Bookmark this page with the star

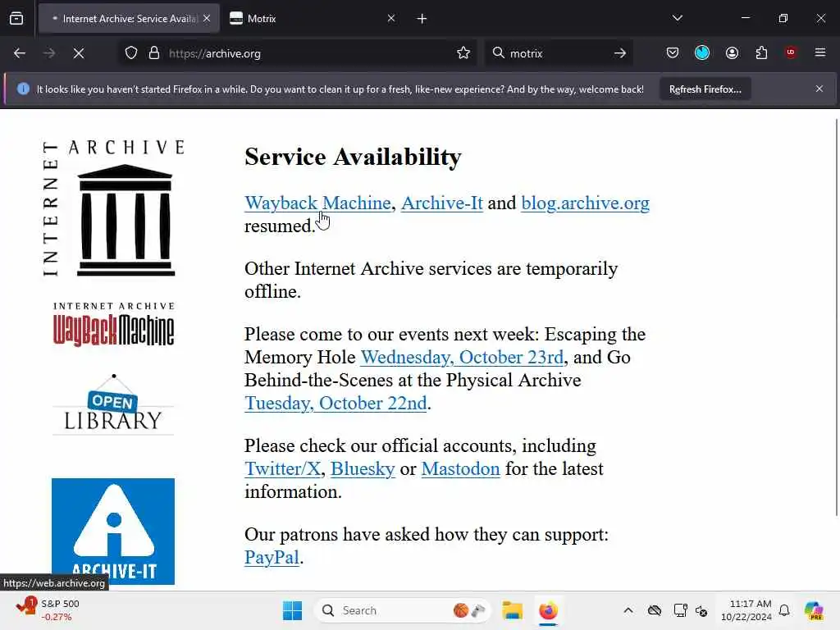(463, 53)
